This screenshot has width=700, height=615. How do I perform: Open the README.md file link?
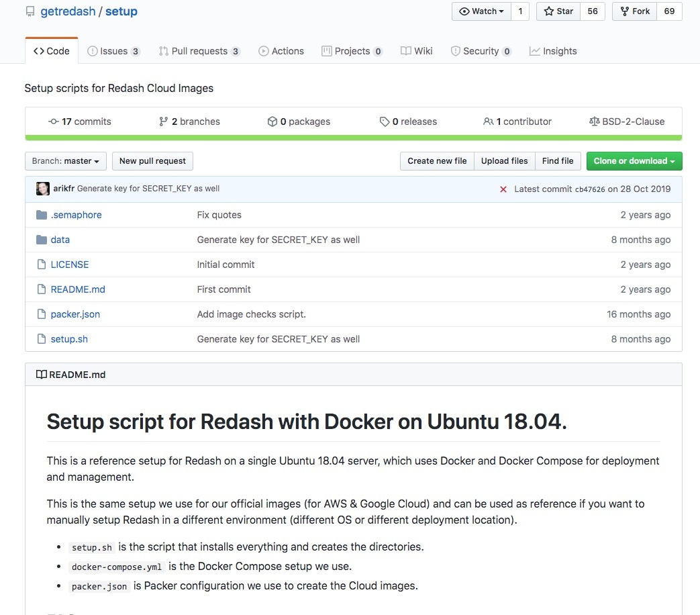pyautogui.click(x=78, y=289)
